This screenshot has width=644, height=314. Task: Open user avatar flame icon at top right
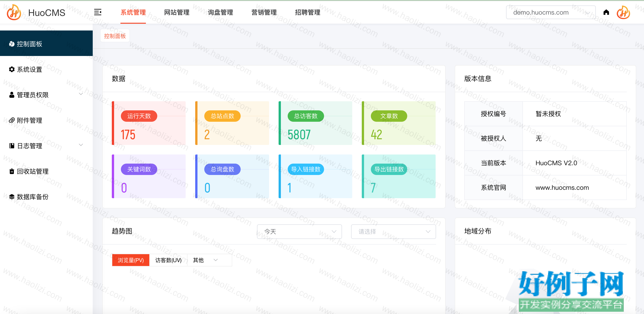(x=623, y=13)
